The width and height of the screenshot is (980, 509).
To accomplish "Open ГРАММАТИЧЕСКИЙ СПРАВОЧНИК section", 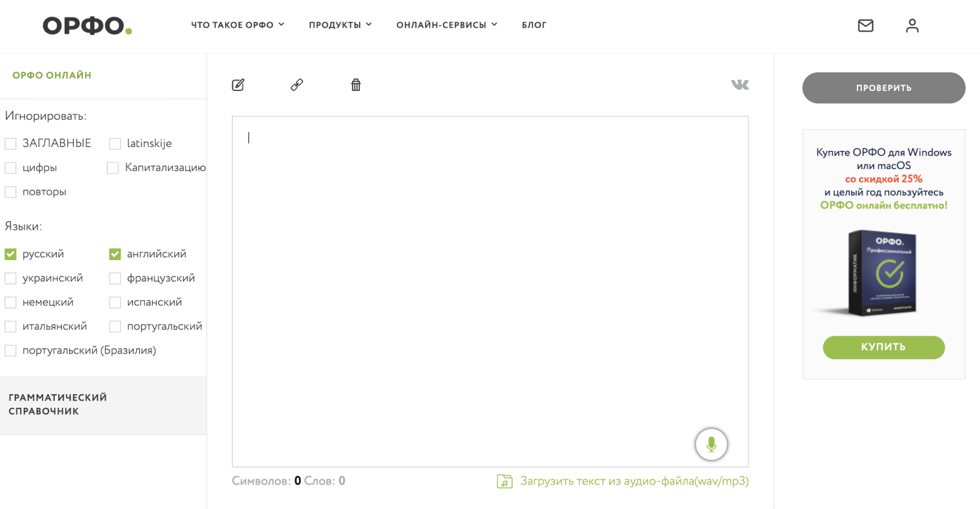I will point(103,405).
